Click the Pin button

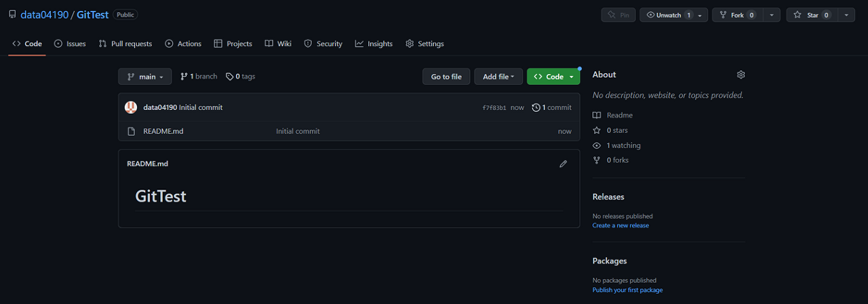click(618, 15)
